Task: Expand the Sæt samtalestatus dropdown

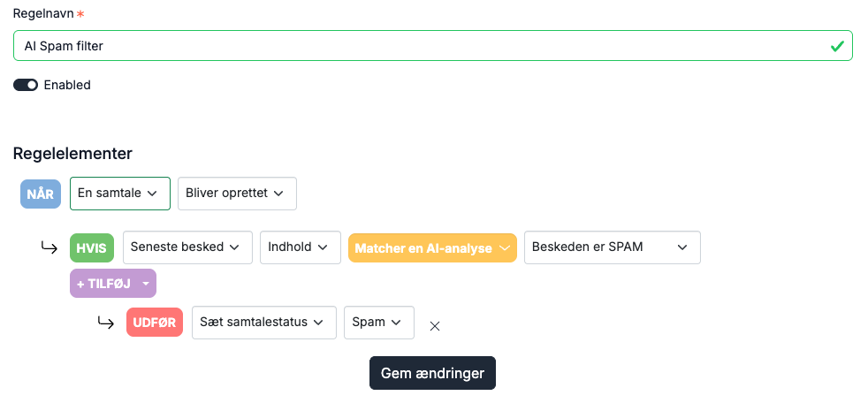Action: 264,323
